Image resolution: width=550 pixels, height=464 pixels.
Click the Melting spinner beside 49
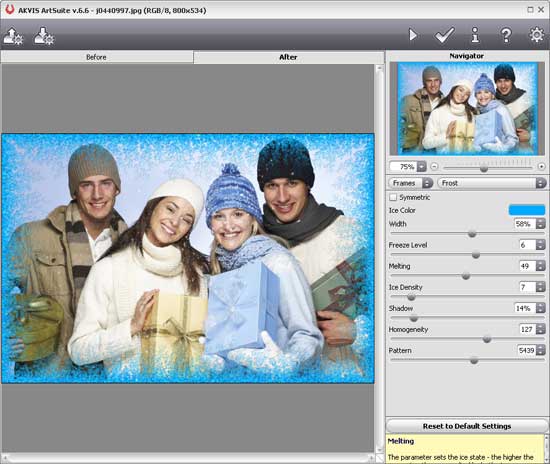(x=541, y=266)
